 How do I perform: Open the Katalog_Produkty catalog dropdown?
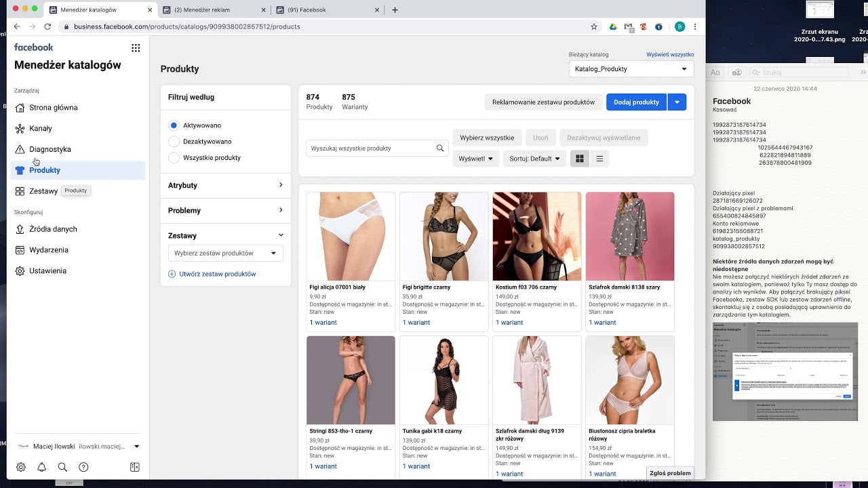(631, 69)
